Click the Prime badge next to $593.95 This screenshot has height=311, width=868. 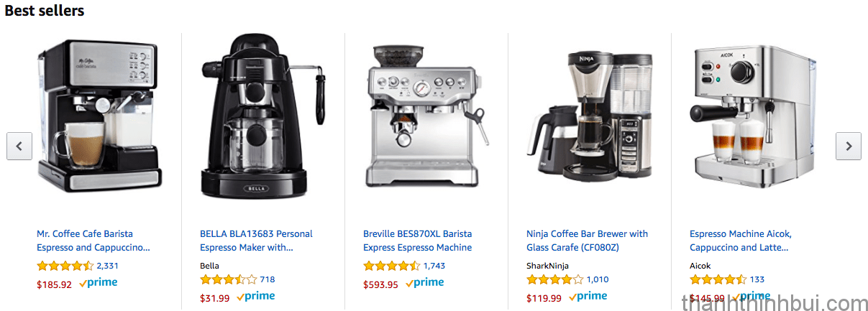(424, 283)
